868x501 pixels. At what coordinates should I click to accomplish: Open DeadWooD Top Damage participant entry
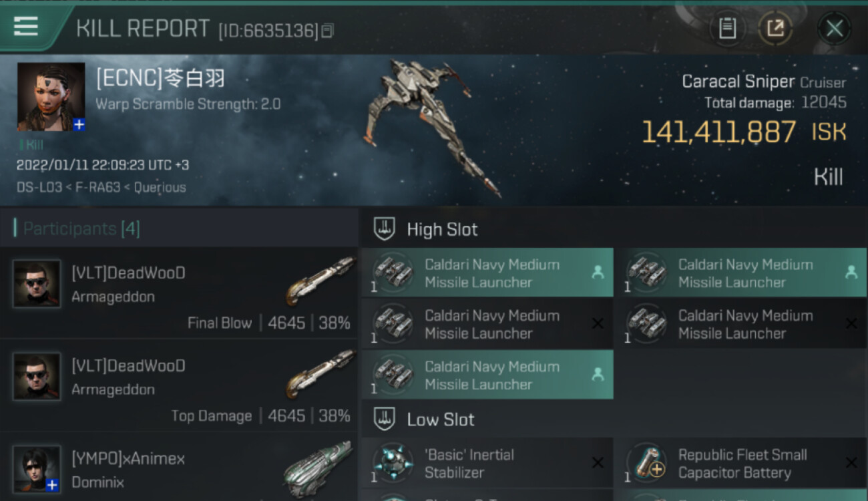tap(179, 385)
